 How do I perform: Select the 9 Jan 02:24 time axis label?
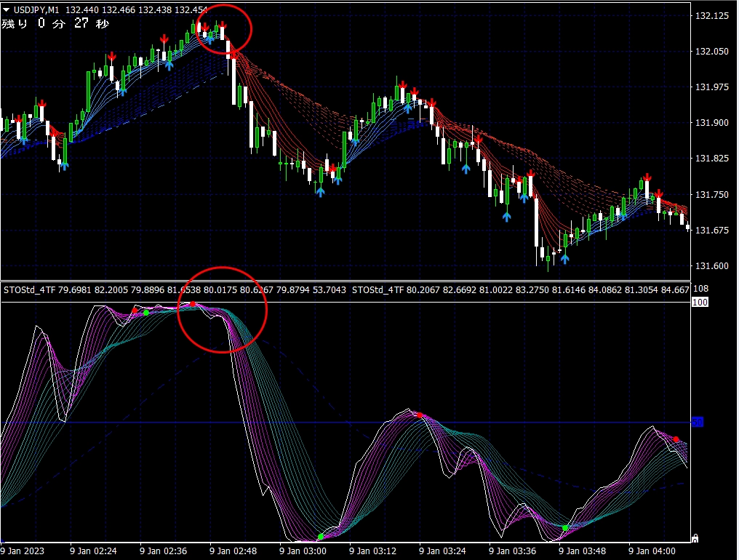95,551
